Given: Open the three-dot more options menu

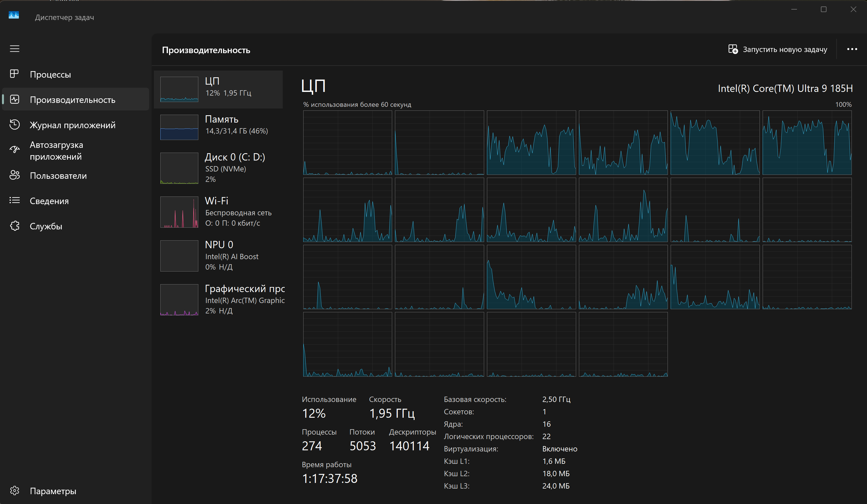Looking at the screenshot, I should pyautogui.click(x=852, y=49).
